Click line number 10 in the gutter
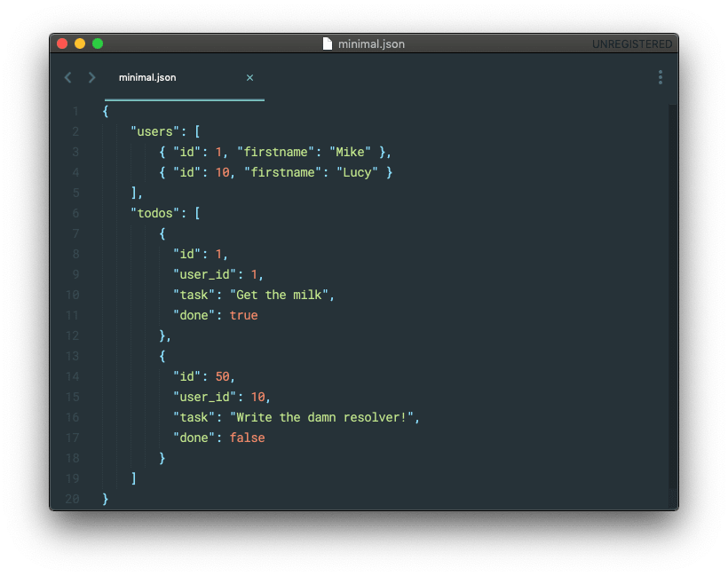The height and width of the screenshot is (576, 728). [x=73, y=295]
